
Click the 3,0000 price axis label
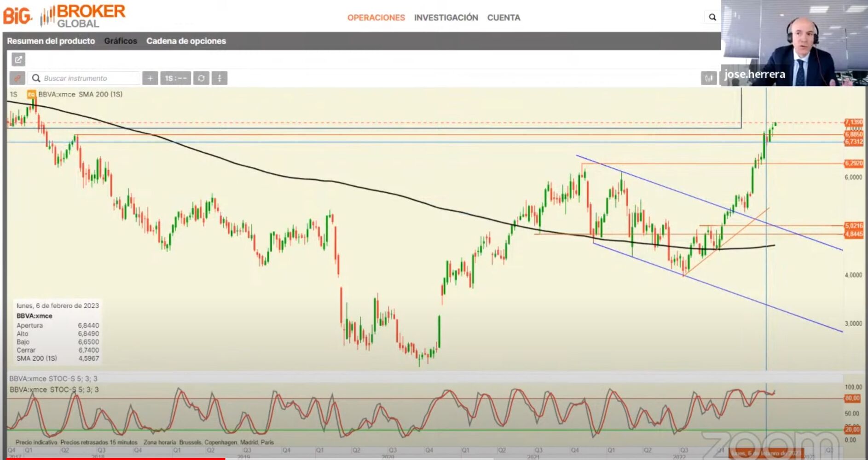click(x=853, y=323)
